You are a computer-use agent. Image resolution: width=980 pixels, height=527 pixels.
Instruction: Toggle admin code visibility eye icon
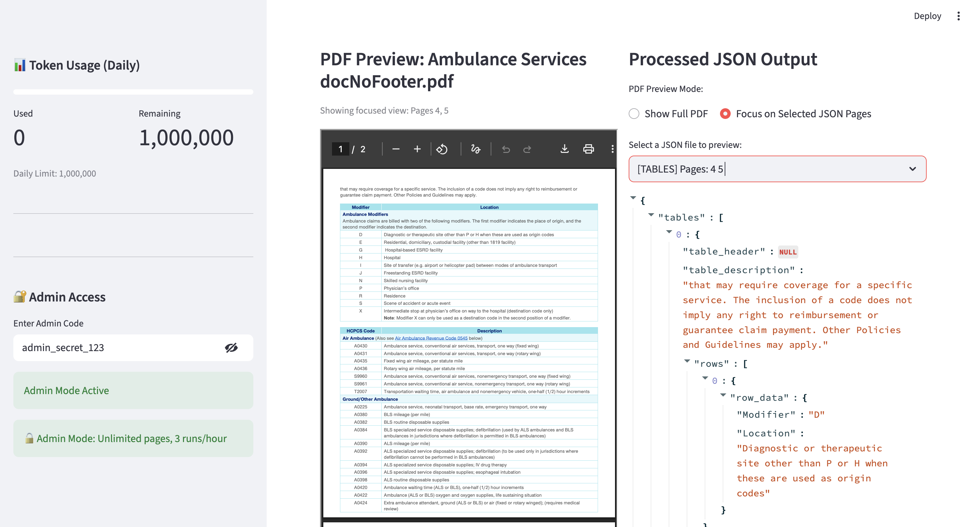(231, 347)
